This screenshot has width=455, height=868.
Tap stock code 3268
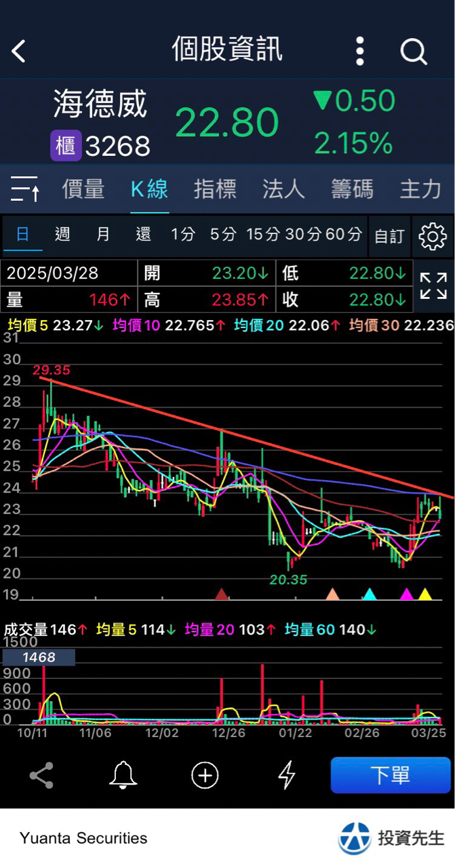118,146
